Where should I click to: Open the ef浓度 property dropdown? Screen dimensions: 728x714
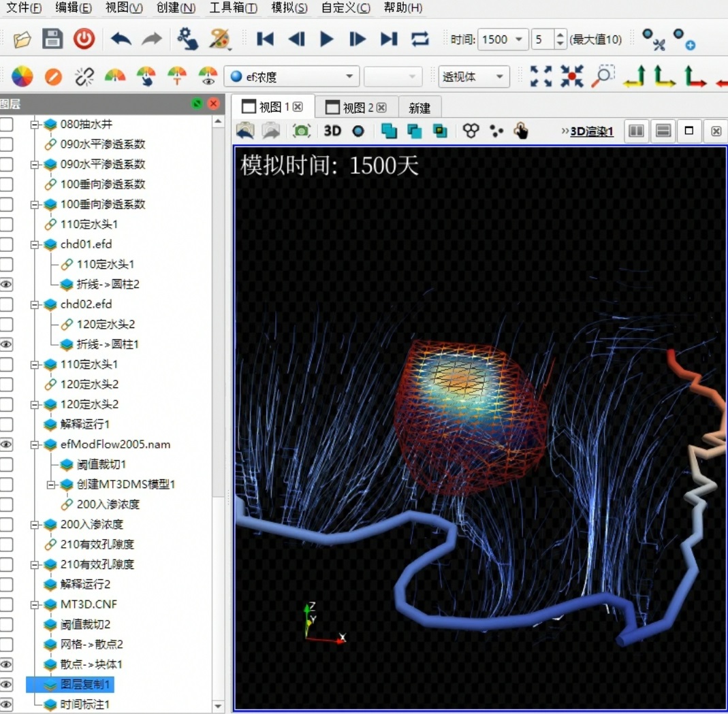(x=291, y=76)
